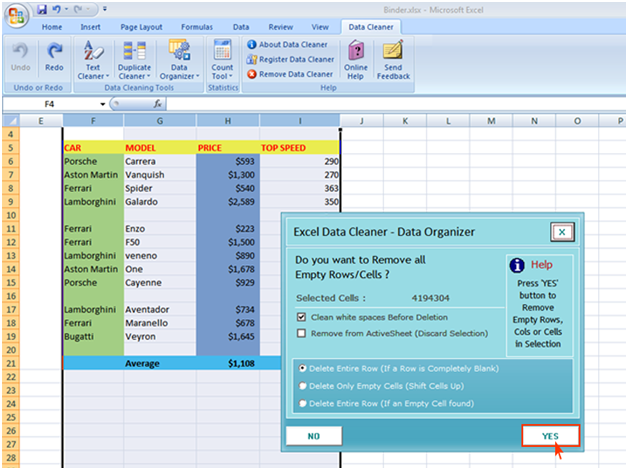Expand the Text Cleaner dropdown arrow
The height and width of the screenshot is (470, 628).
coord(107,76)
